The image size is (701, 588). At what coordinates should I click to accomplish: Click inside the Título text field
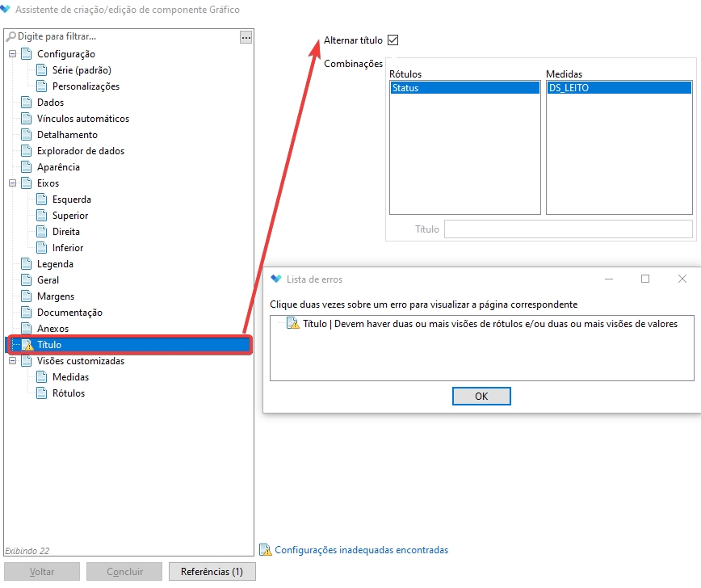(568, 229)
